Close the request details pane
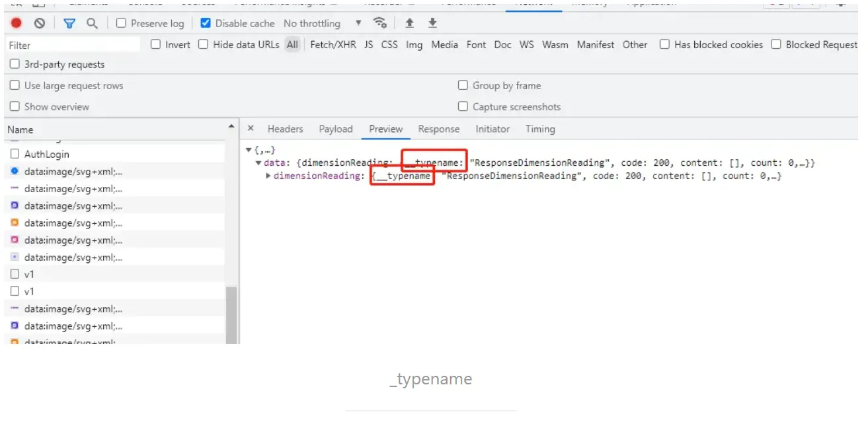The height and width of the screenshot is (424, 868). [x=251, y=129]
